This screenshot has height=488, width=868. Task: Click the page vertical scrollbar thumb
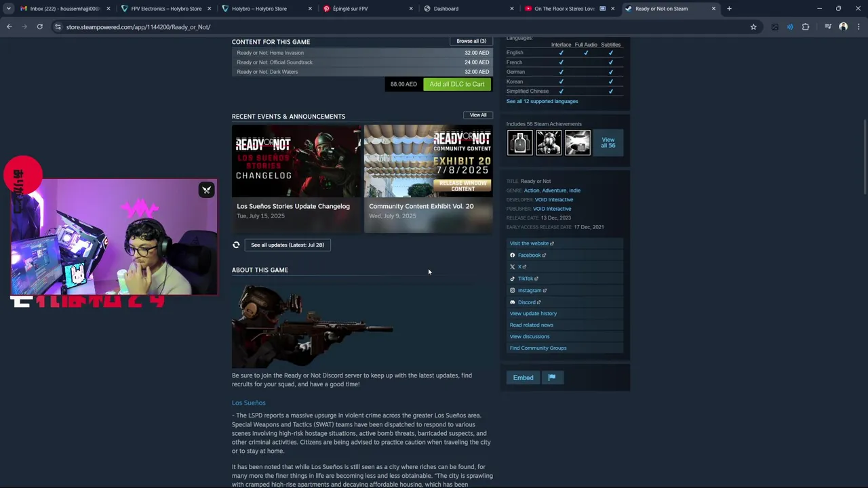coord(865,156)
